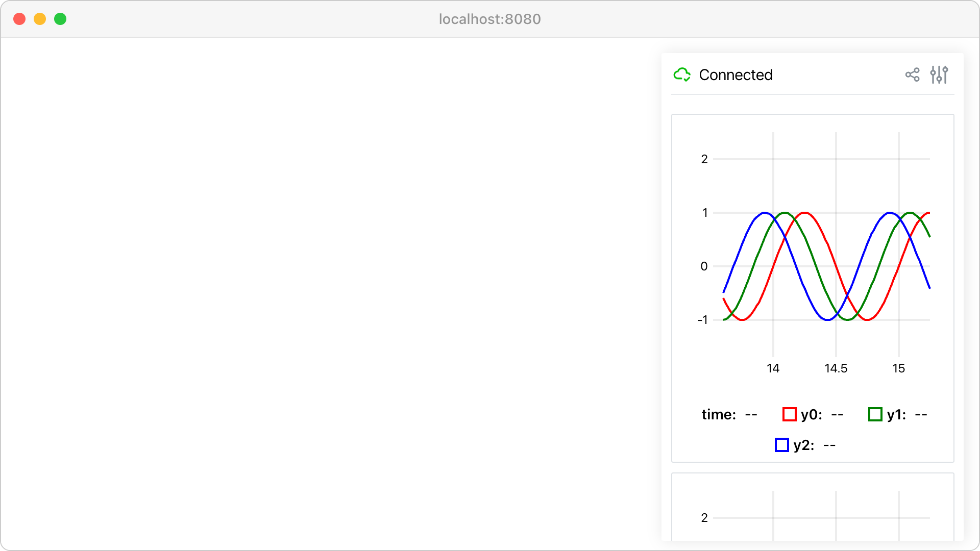The image size is (980, 551).
Task: Click the second chart's y-axis label 2
Action: [x=704, y=518]
